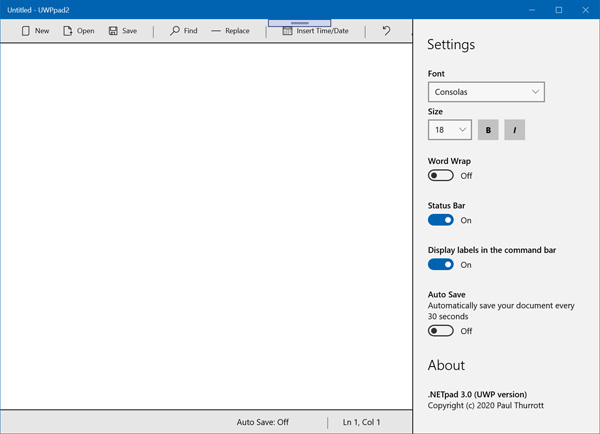Click the Replace icon in command bar
This screenshot has height=434, width=600.
(x=216, y=31)
